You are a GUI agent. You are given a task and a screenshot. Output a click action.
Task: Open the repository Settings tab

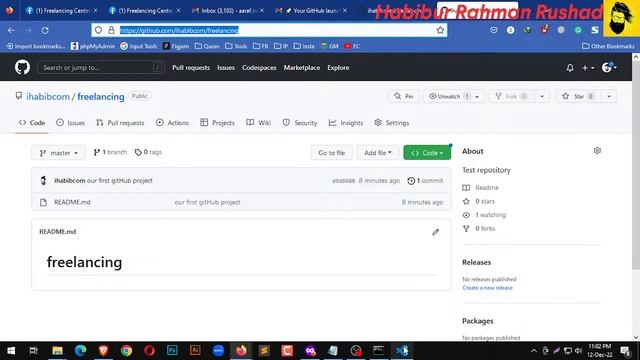pyautogui.click(x=392, y=123)
